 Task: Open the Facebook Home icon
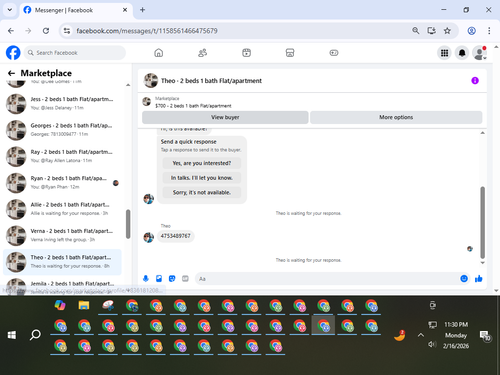coord(159,53)
